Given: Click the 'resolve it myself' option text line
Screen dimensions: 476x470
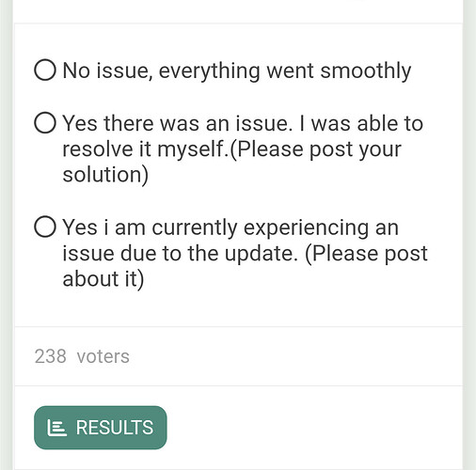Looking at the screenshot, I should pos(231,149).
